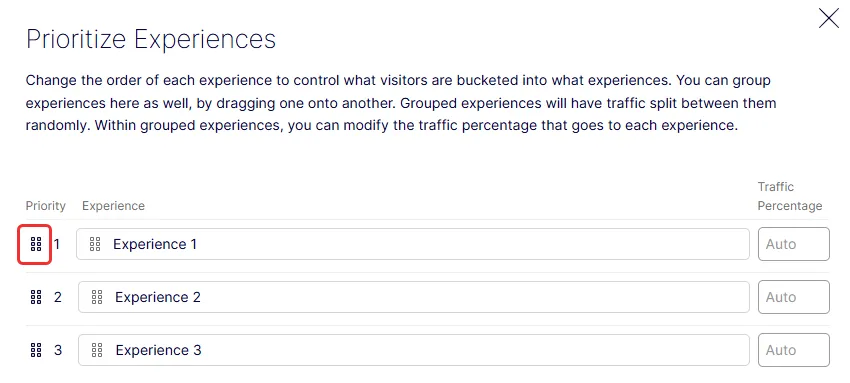Click the grip icon inside Experience 1 box
Image resolution: width=850 pixels, height=383 pixels.
click(x=95, y=244)
